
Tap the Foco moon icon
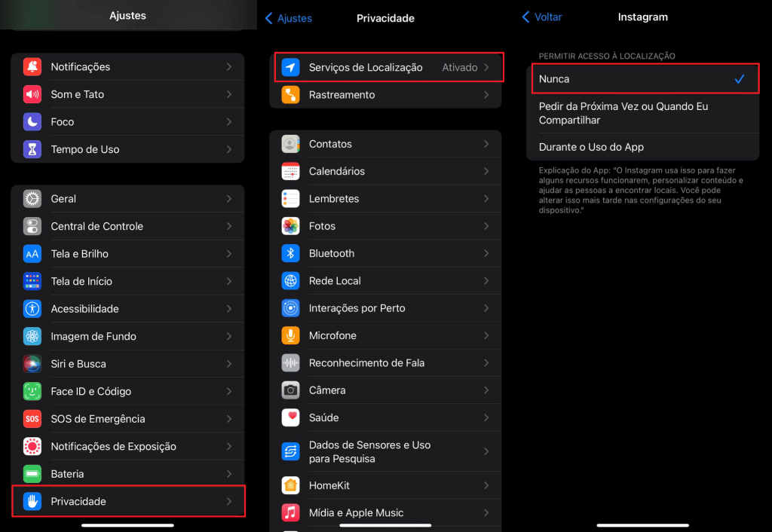pyautogui.click(x=32, y=121)
